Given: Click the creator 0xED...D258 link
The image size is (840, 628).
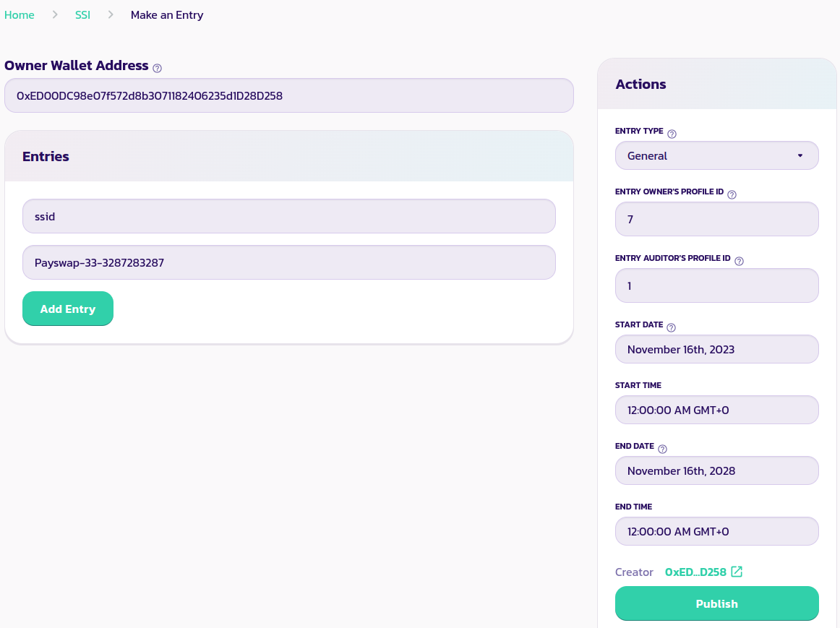Looking at the screenshot, I should click(x=695, y=572).
